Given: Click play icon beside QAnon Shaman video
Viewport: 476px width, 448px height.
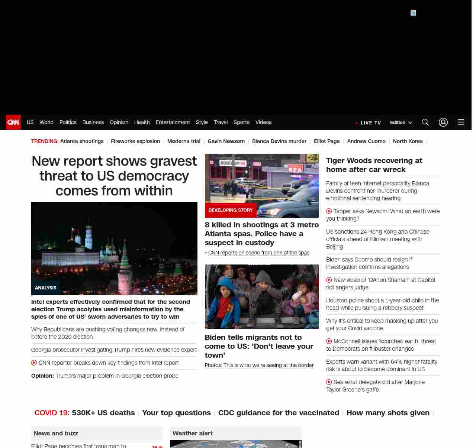Looking at the screenshot, I should point(329,280).
